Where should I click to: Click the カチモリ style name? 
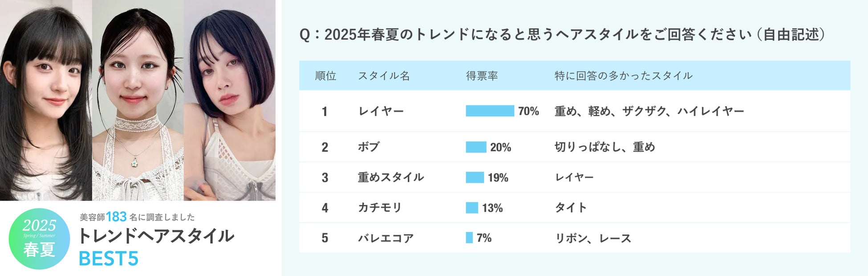click(380, 208)
